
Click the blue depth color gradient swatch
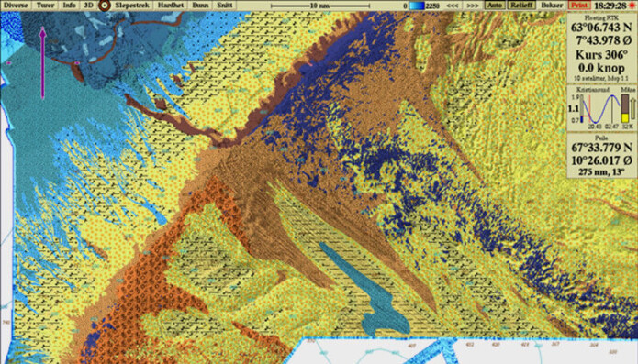pos(417,6)
